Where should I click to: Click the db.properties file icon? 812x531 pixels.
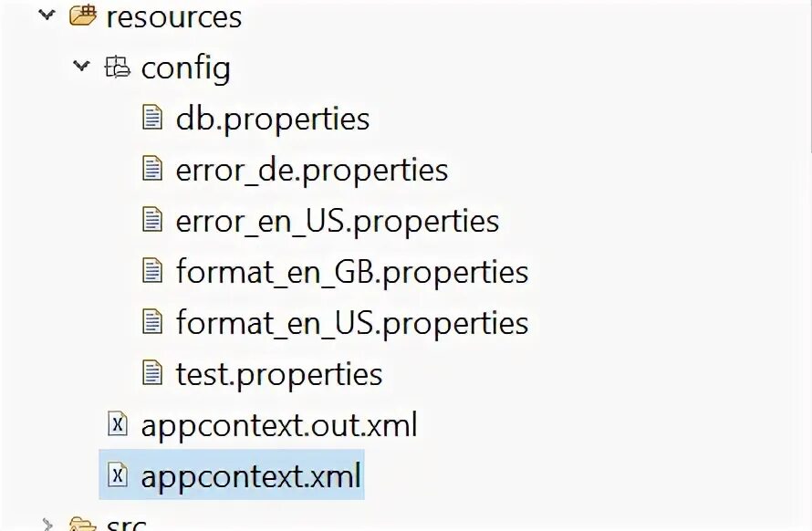[x=152, y=118]
